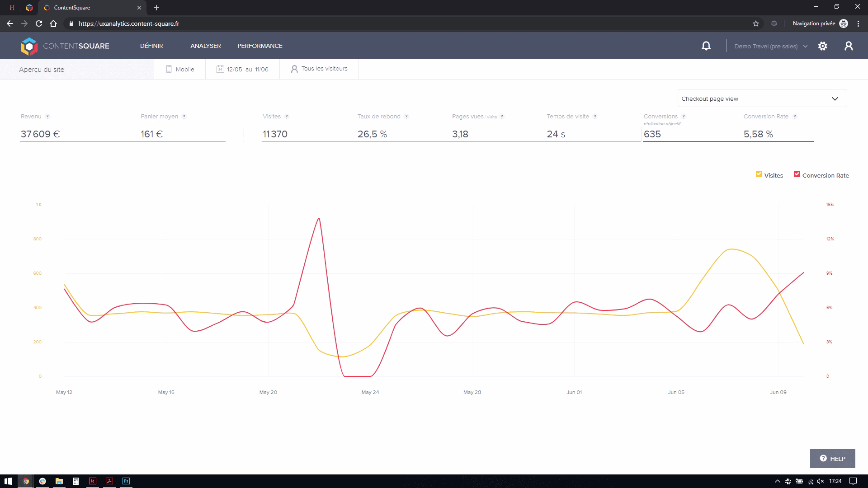Click the help icon beside Taux de rebond
The height and width of the screenshot is (488, 868).
click(406, 117)
